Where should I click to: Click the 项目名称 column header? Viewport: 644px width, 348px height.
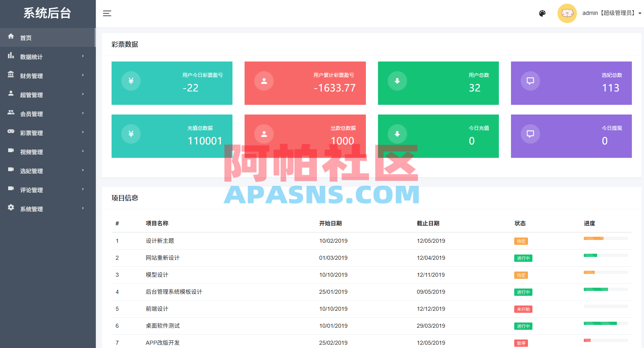[157, 223]
